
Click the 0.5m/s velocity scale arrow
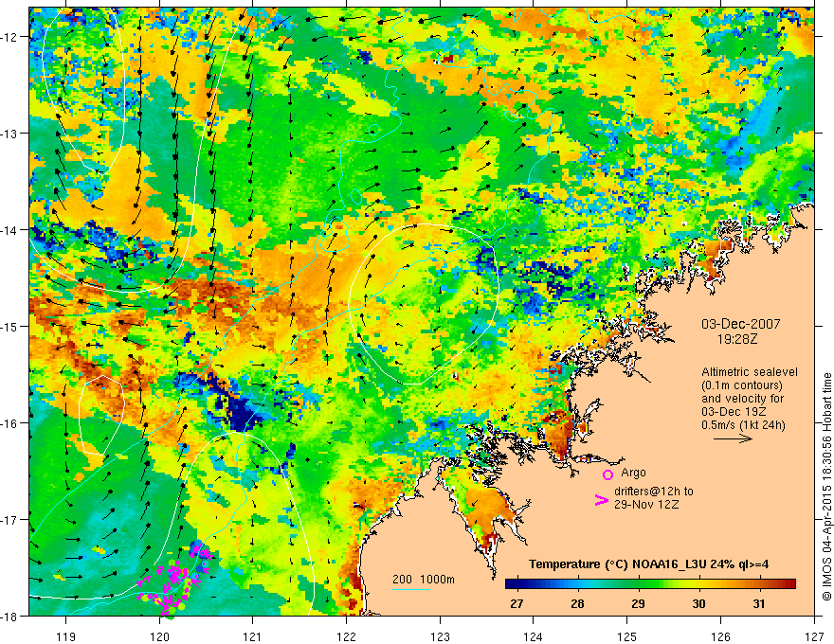click(x=733, y=438)
